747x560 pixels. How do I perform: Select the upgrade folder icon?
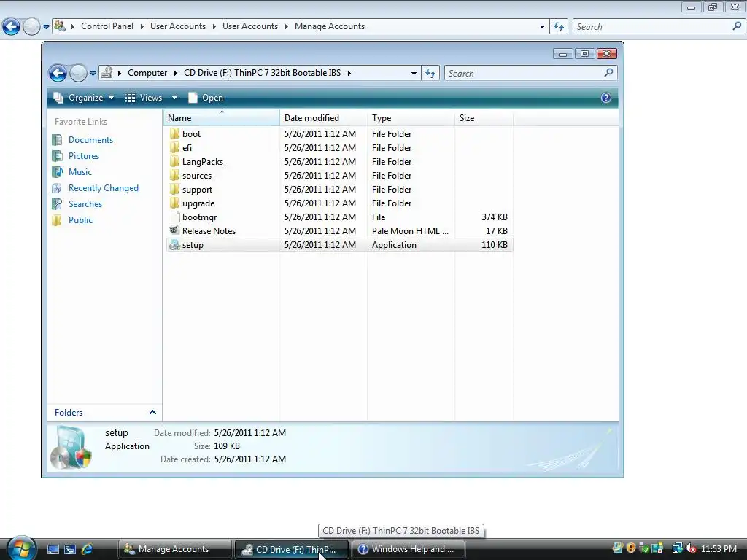(x=174, y=203)
